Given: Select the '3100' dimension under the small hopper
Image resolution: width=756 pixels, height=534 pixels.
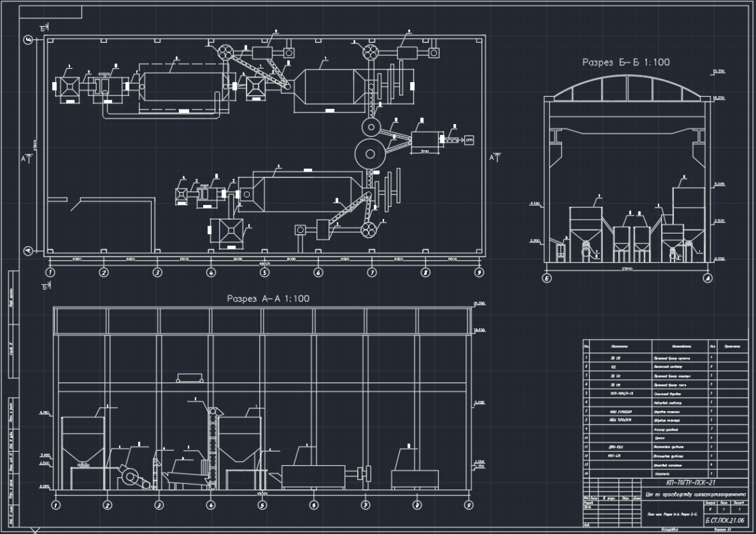Looking at the screenshot, I should [425, 152].
